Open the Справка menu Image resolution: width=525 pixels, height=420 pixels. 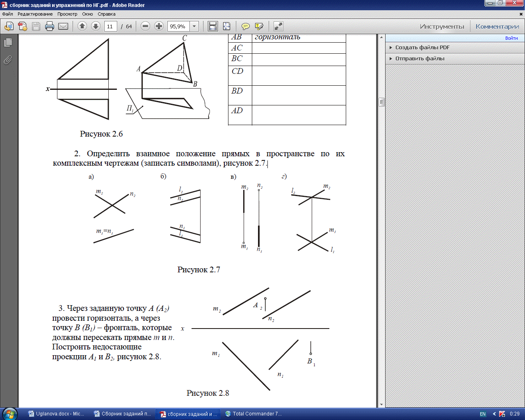(x=107, y=14)
